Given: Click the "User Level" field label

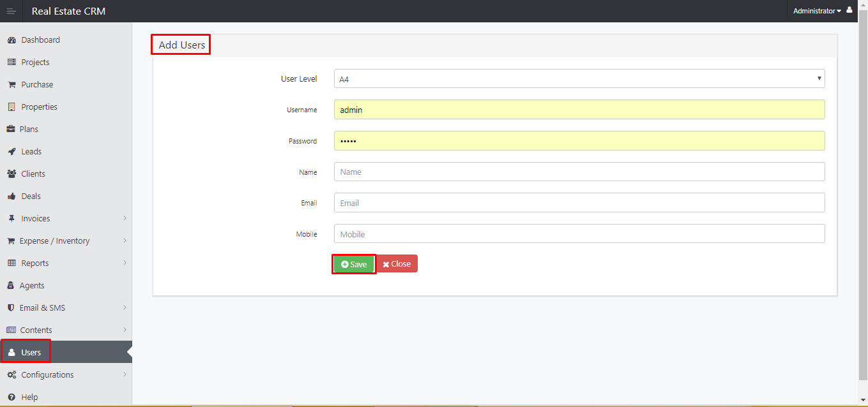Looking at the screenshot, I should (299, 79).
